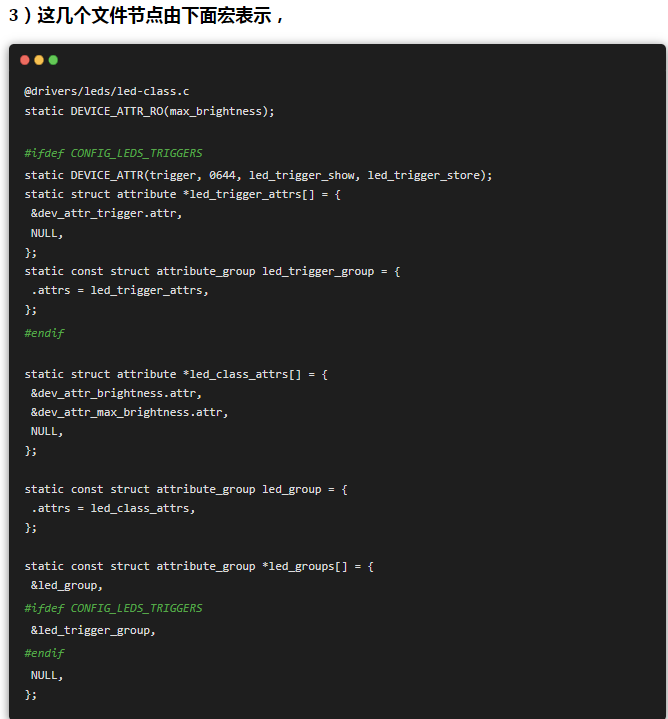Click the *led_groups[] array declaration

coord(199,567)
